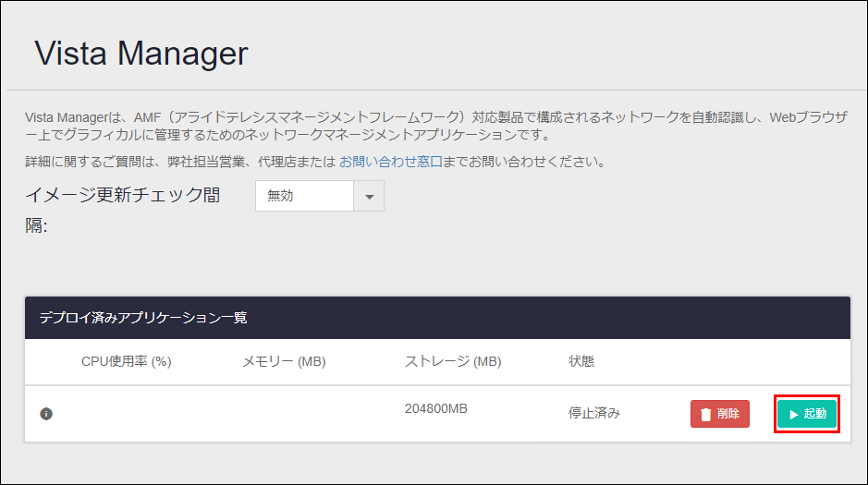Click the CPU使用率 (%) column header
The image size is (868, 485).
[127, 362]
